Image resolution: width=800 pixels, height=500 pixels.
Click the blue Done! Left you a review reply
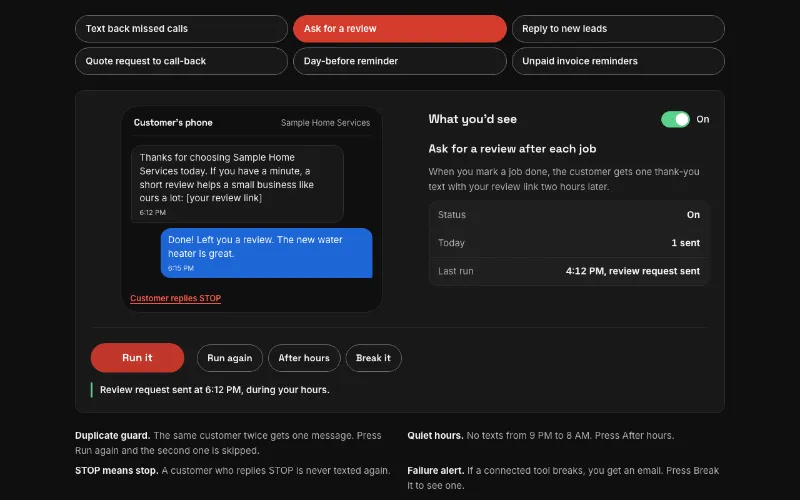[x=266, y=253]
